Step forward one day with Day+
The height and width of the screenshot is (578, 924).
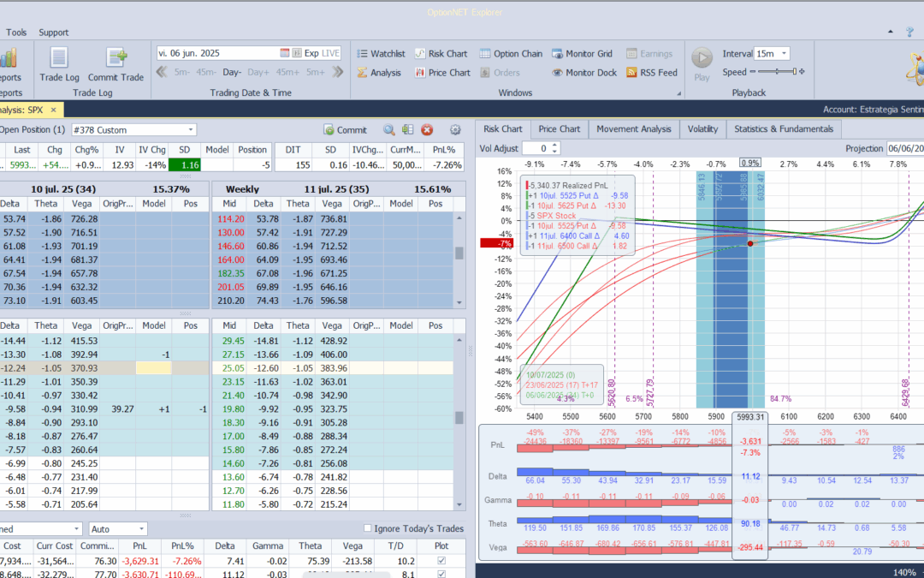pos(258,72)
